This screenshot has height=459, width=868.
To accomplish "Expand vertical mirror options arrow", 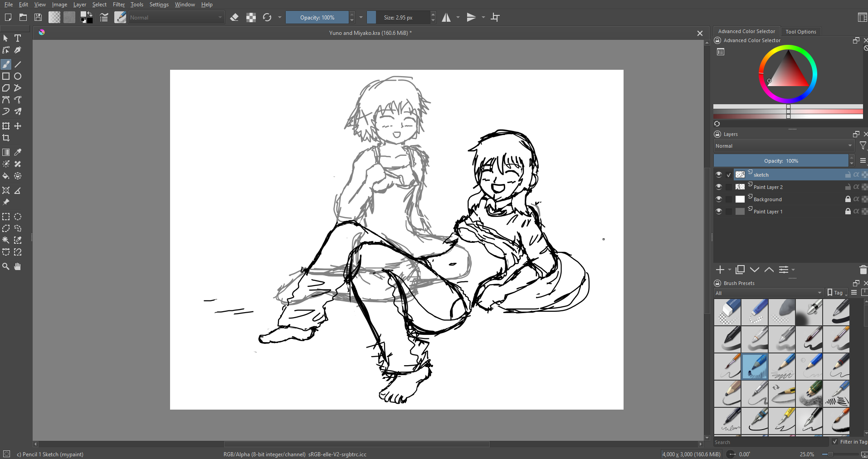I will coord(483,17).
